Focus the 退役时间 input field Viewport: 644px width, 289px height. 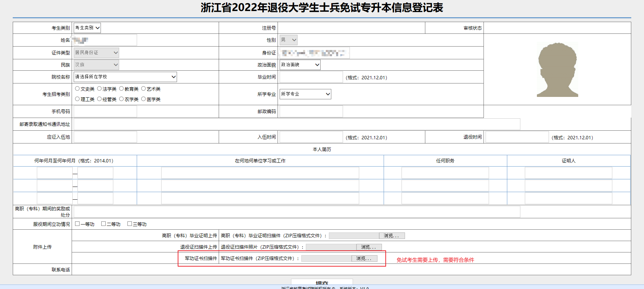(x=517, y=137)
